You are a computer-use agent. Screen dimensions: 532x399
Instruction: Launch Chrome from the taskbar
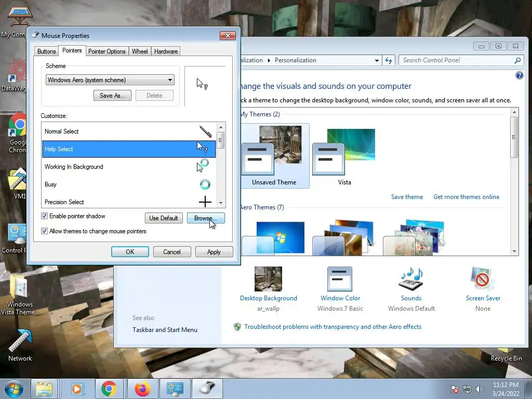(x=109, y=389)
